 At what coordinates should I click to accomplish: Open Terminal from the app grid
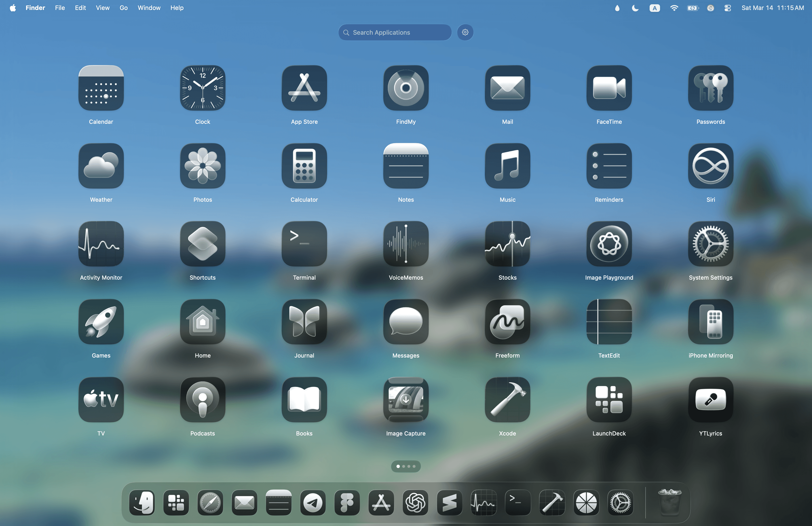pos(304,244)
